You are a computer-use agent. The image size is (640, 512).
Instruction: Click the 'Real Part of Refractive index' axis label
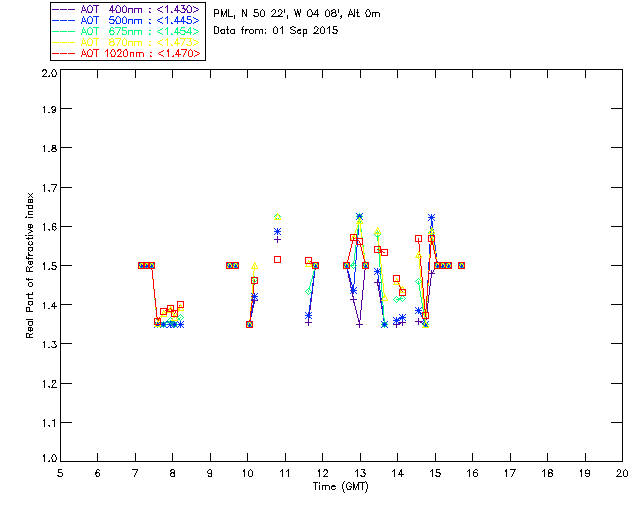(x=29, y=265)
